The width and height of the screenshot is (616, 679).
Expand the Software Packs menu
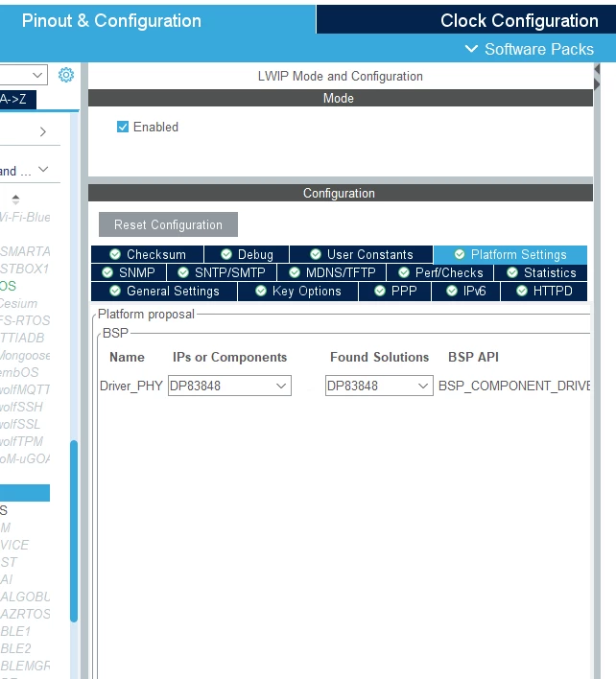pyautogui.click(x=529, y=49)
